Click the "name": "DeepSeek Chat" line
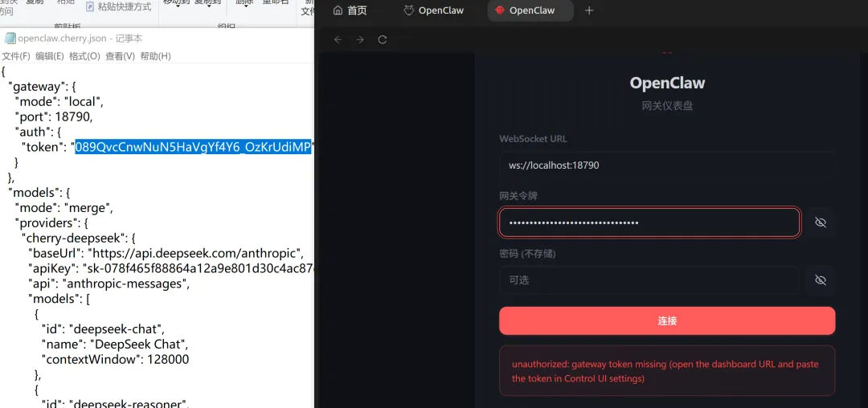Viewport: 868px width, 408px height. 115,345
